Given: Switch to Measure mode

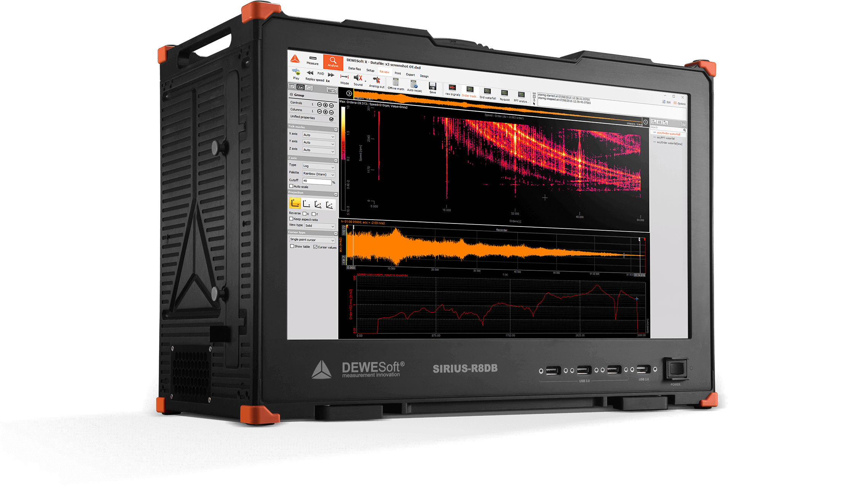Looking at the screenshot, I should pos(312,60).
